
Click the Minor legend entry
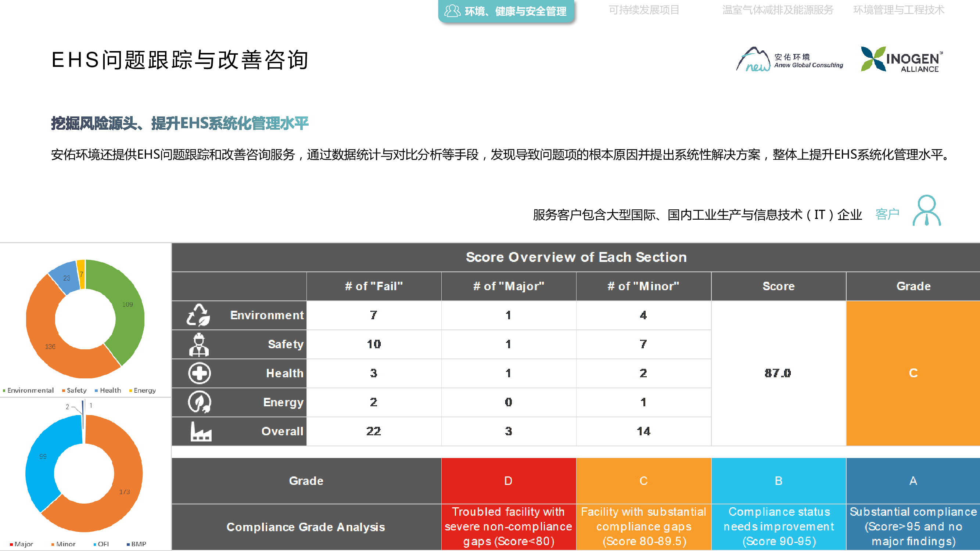tap(64, 544)
